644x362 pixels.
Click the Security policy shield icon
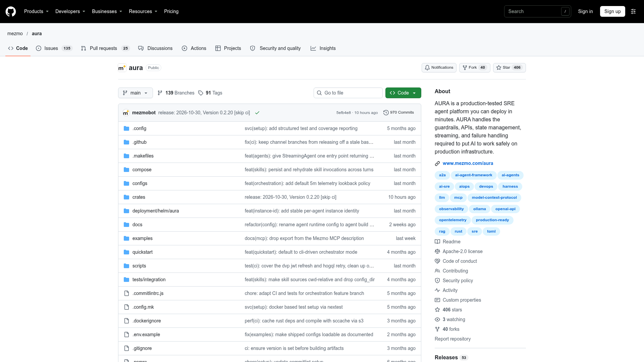[x=437, y=281]
